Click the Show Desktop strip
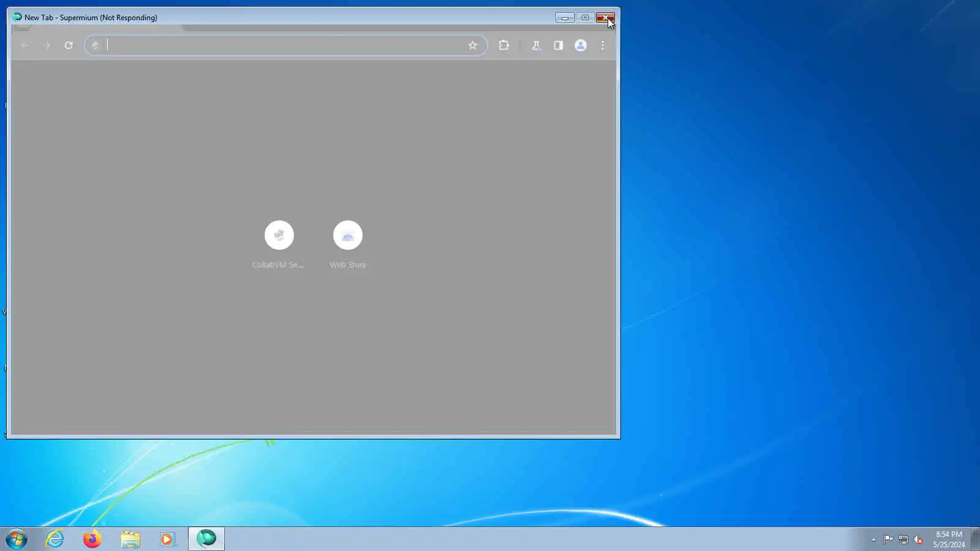This screenshot has height=551, width=980. (975, 539)
